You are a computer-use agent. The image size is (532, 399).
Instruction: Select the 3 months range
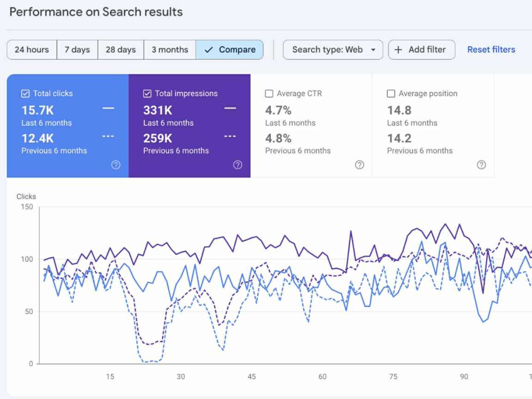click(x=170, y=49)
